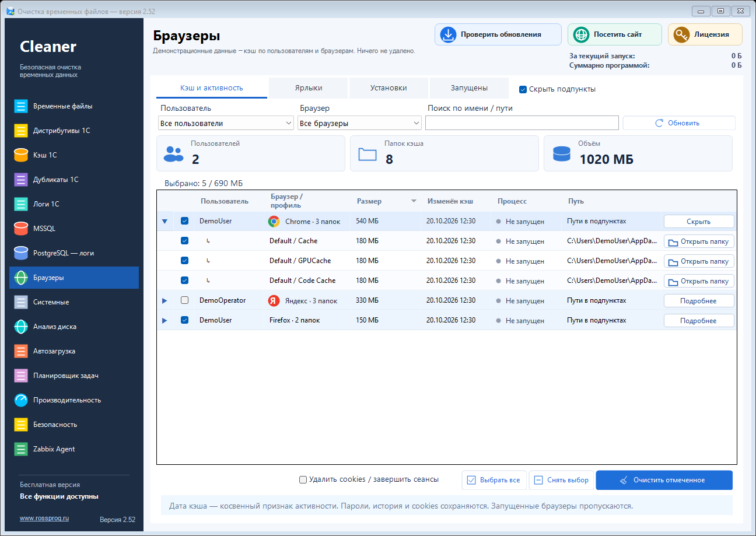Screen dimensions: 756x536
Task: Click the Логи 1С sidebar icon
Action: (21, 204)
